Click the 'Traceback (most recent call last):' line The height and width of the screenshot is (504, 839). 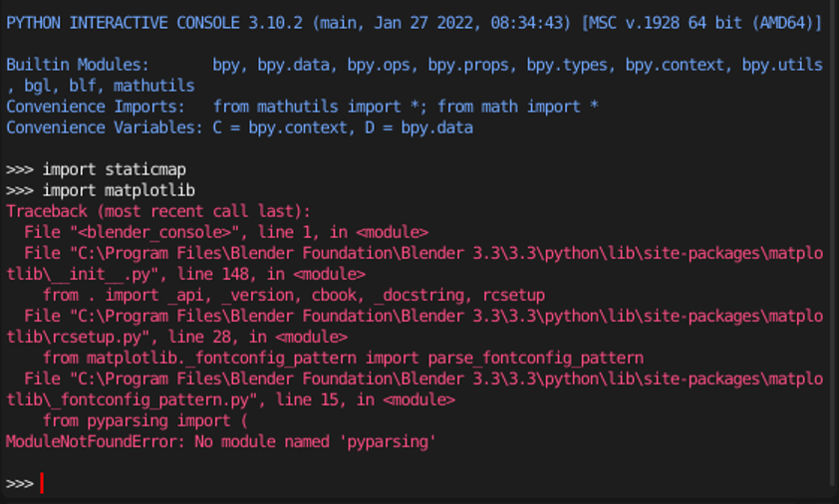point(157,211)
